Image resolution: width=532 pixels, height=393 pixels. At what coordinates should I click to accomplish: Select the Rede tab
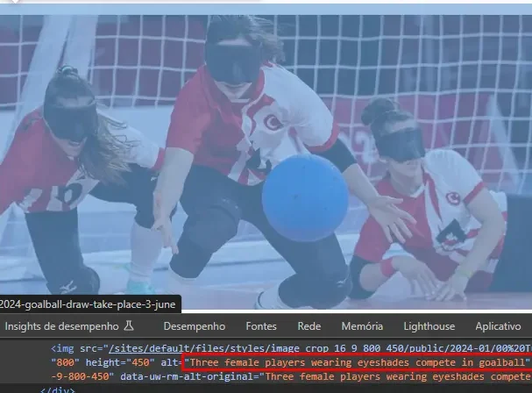point(309,326)
